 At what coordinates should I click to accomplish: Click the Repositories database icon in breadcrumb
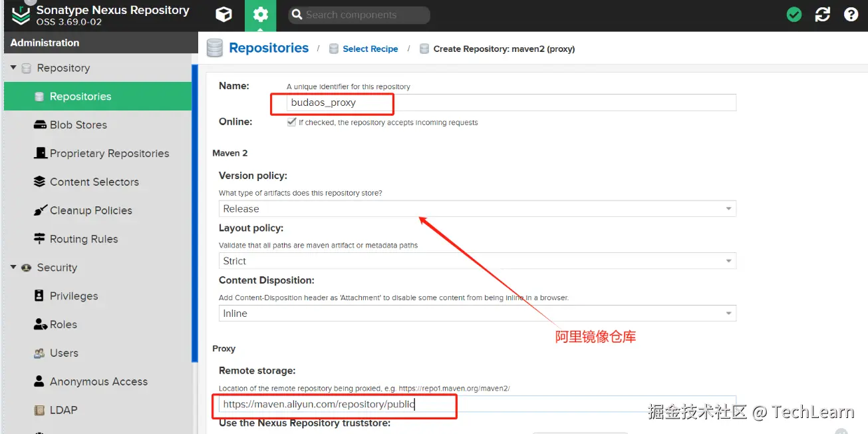pos(214,49)
